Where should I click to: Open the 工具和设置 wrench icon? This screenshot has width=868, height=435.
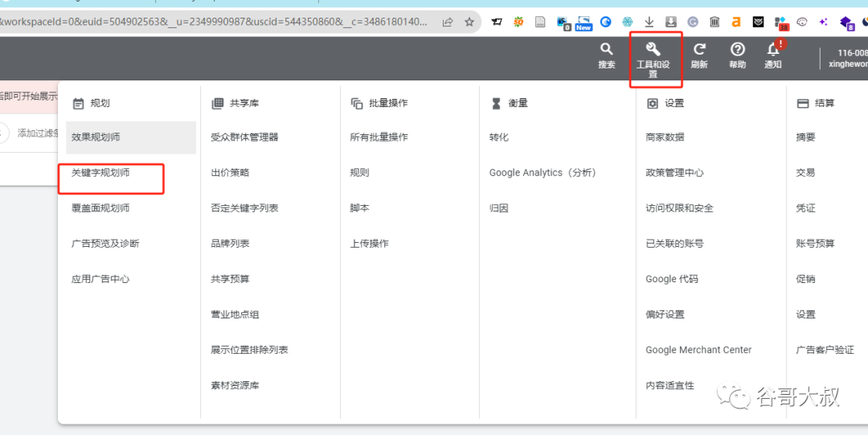tap(653, 49)
